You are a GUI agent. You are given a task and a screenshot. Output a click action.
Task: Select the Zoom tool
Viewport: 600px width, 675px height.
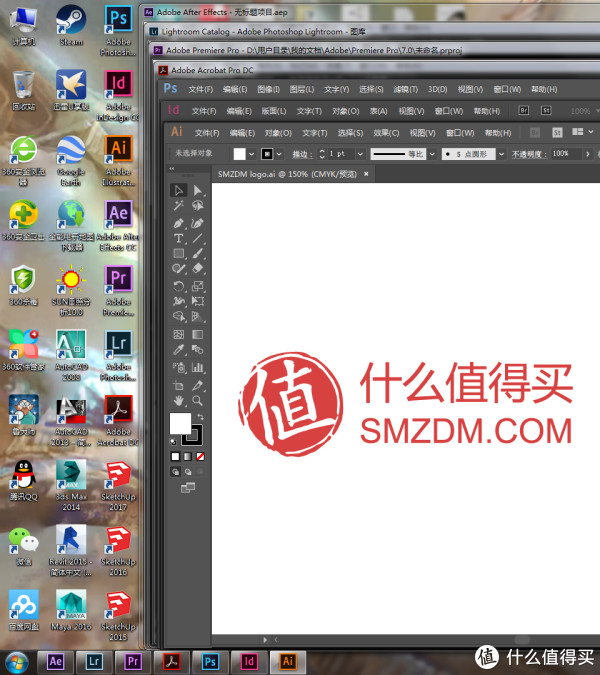pyautogui.click(x=197, y=401)
